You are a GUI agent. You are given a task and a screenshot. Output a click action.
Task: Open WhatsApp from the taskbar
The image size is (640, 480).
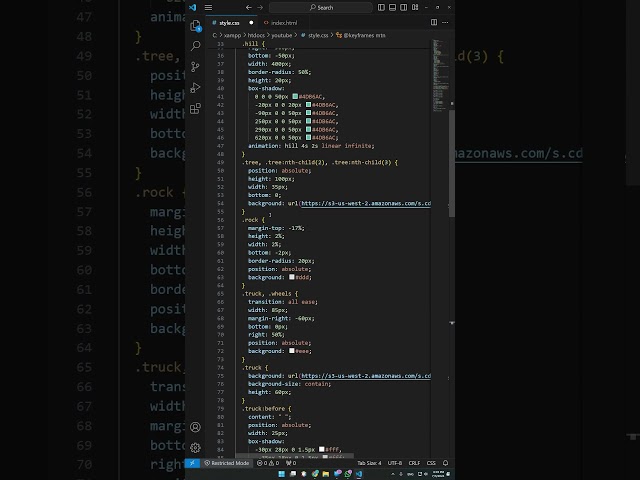pos(348,474)
